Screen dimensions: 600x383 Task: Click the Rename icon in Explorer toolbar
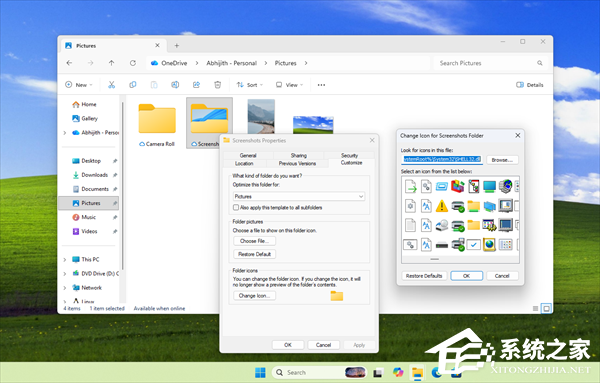(175, 85)
